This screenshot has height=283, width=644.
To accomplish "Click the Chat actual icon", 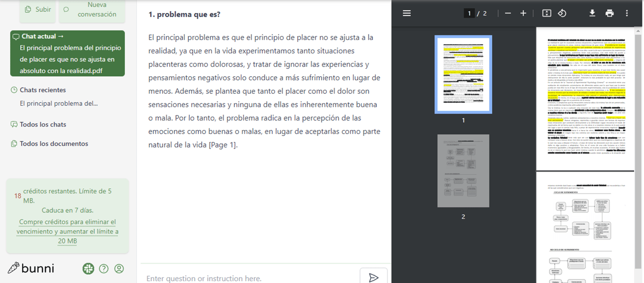I will tap(16, 36).
